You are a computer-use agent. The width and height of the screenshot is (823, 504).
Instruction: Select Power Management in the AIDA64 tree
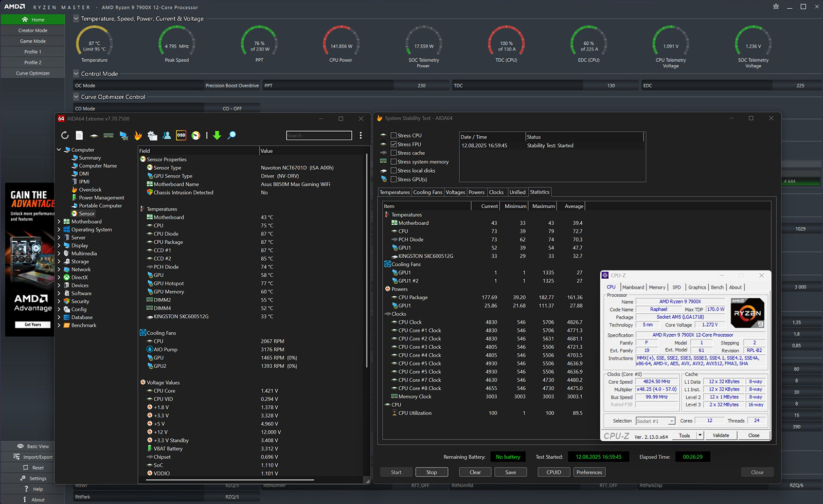(101, 197)
